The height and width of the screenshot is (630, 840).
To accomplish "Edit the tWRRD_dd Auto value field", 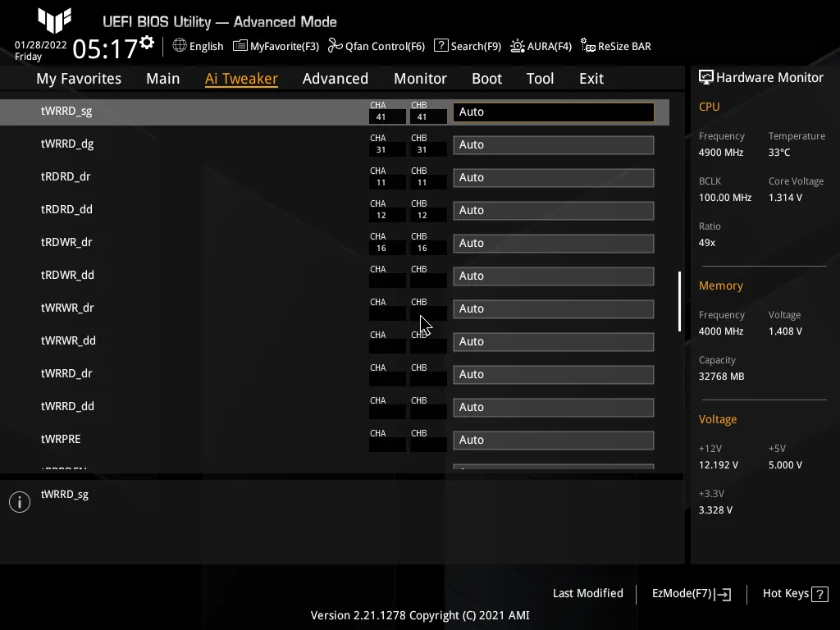I will 554,407.
